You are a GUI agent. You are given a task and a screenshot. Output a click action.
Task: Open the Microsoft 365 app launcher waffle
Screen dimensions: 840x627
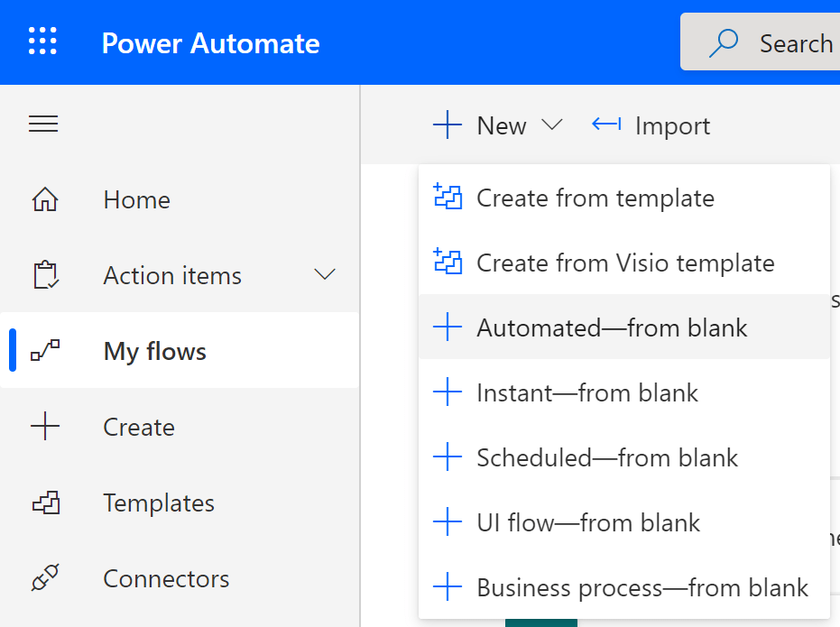click(x=42, y=41)
